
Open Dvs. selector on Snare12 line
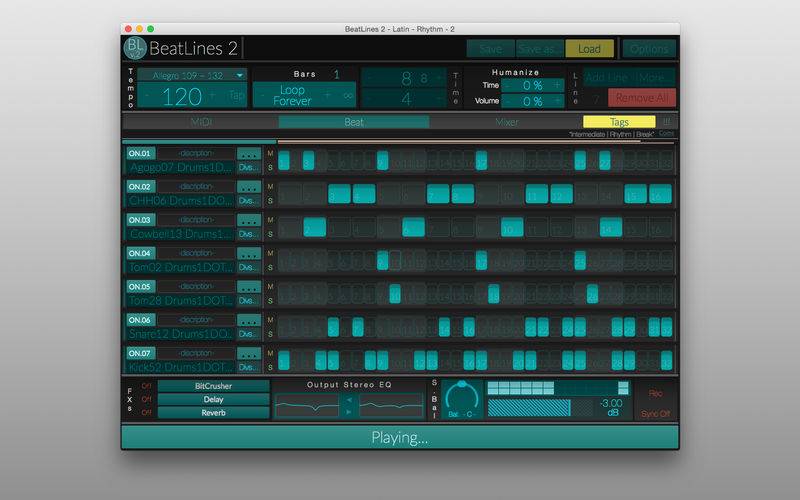point(249,334)
